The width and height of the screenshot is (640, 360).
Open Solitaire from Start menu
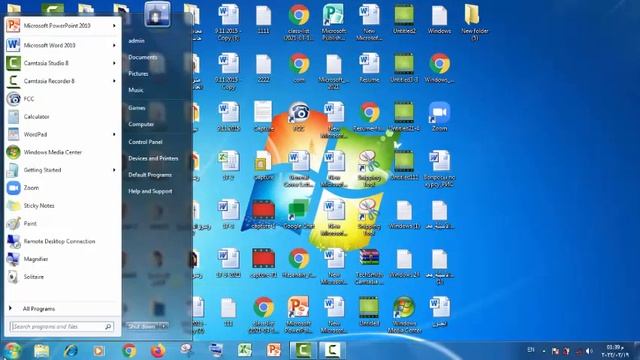tap(63, 277)
